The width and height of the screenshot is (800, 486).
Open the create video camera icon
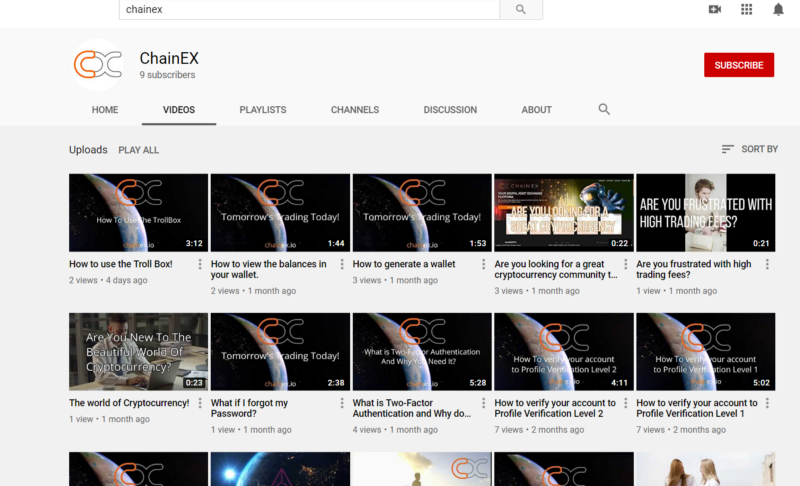(x=715, y=9)
